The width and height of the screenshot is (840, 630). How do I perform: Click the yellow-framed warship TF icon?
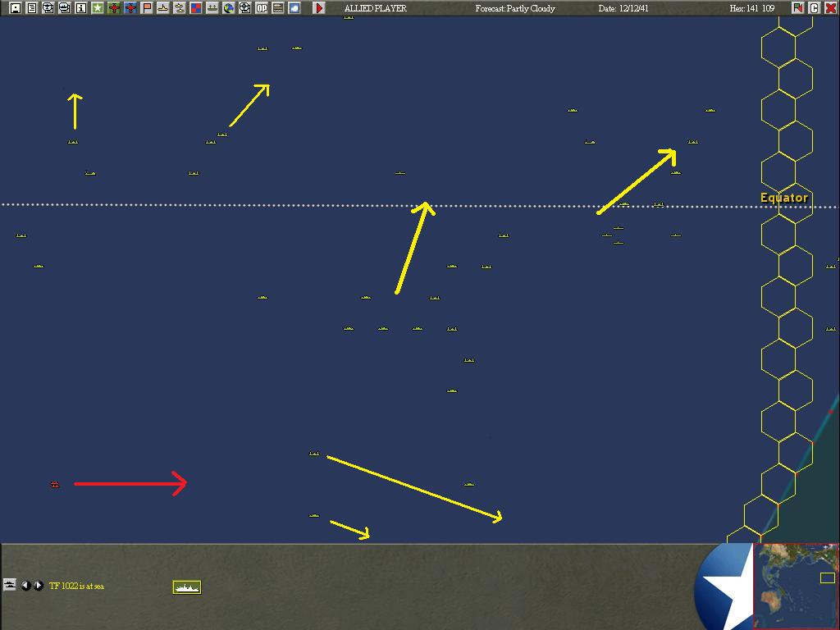tap(187, 587)
